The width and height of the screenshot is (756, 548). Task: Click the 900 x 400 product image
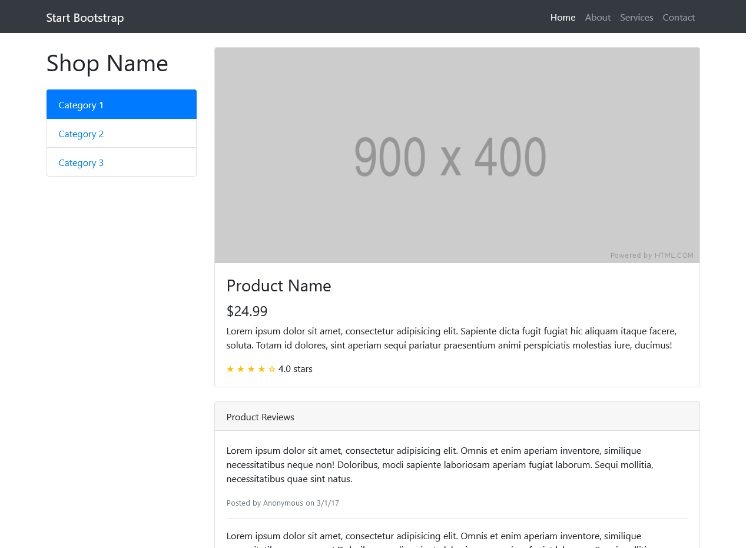pyautogui.click(x=457, y=155)
